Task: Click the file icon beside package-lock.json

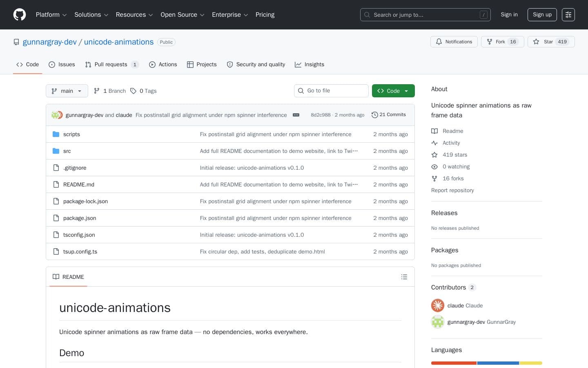Action: click(56, 201)
